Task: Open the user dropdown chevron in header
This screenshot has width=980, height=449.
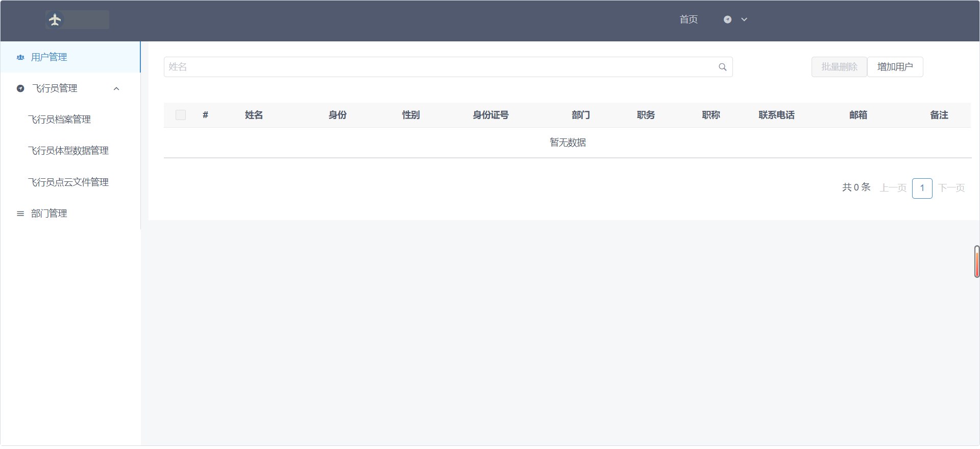Action: (744, 19)
